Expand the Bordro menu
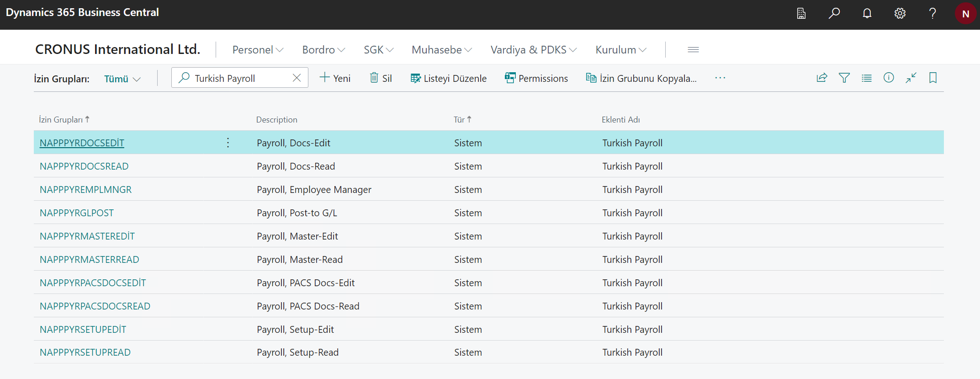The image size is (980, 379). point(323,50)
